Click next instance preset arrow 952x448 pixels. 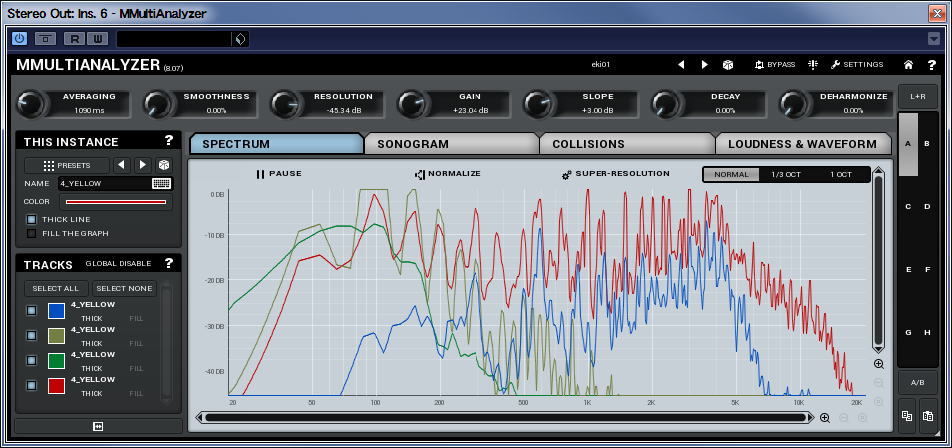(142, 165)
